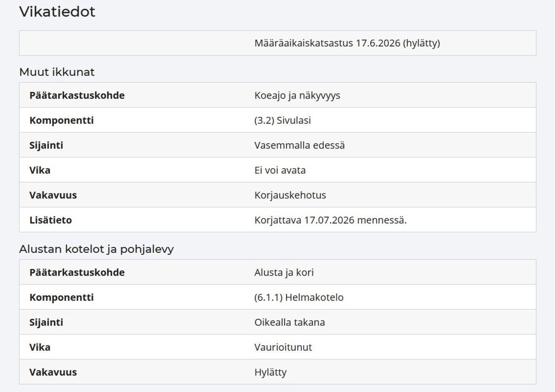Image resolution: width=555 pixels, height=392 pixels.
Task: Select the Alusta ja kori value
Action: click(284, 272)
